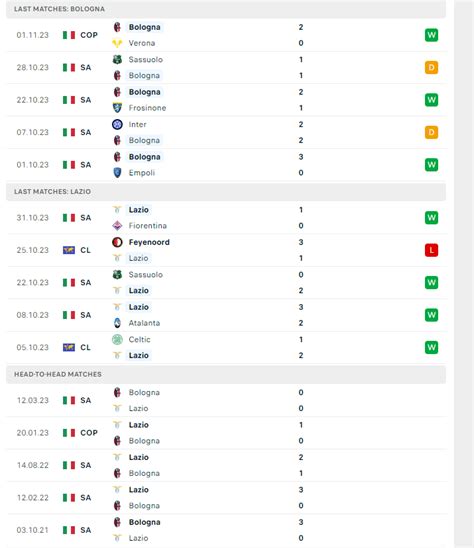The image size is (474, 548).
Task: Select the 12.03.23 Bologna–Lazio head-to-head row
Action: click(227, 401)
